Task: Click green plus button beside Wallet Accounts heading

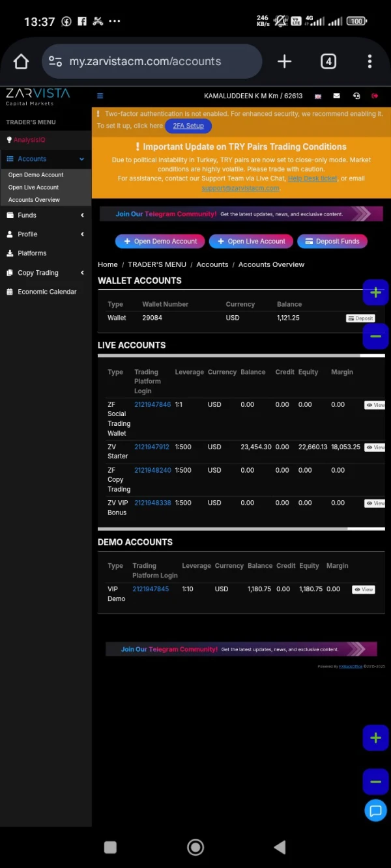Action: pos(375,292)
